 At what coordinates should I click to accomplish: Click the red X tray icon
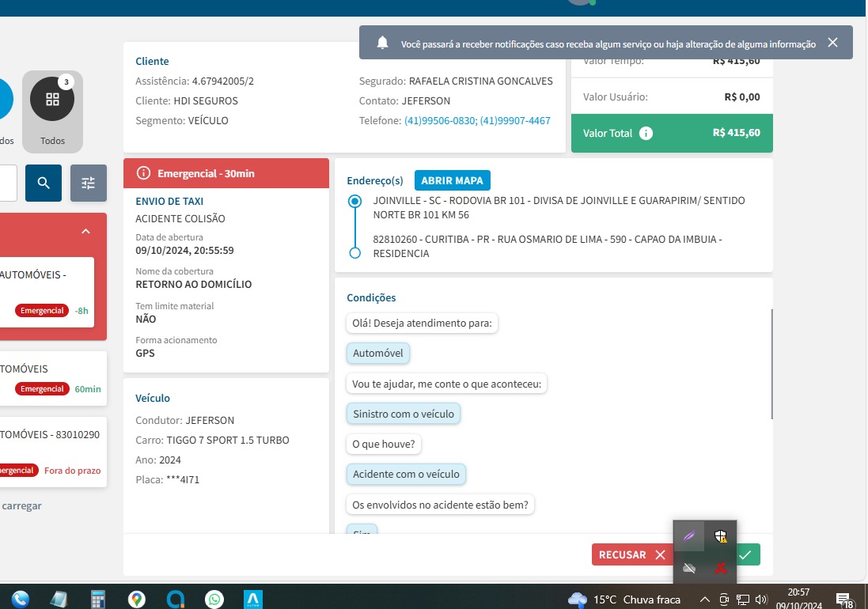pos(720,568)
